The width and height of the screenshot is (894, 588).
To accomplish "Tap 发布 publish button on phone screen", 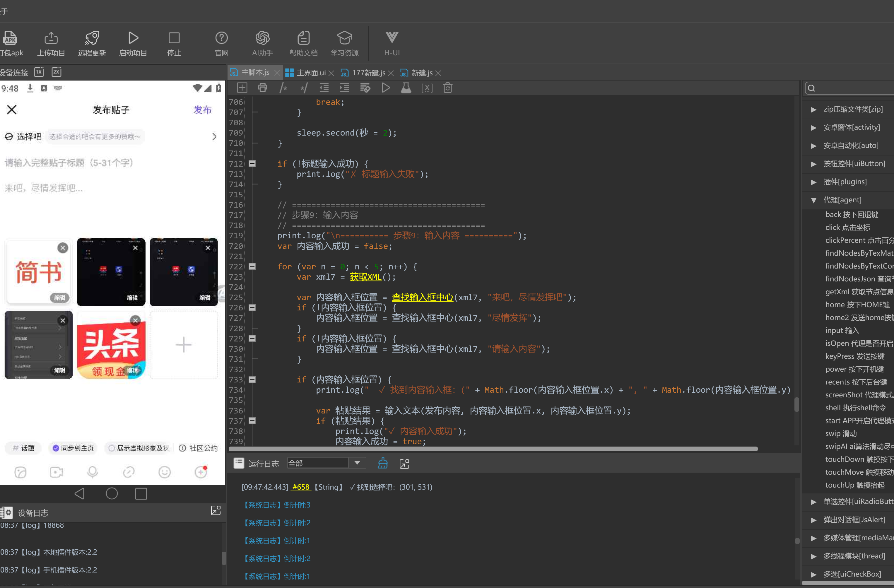I will (202, 110).
